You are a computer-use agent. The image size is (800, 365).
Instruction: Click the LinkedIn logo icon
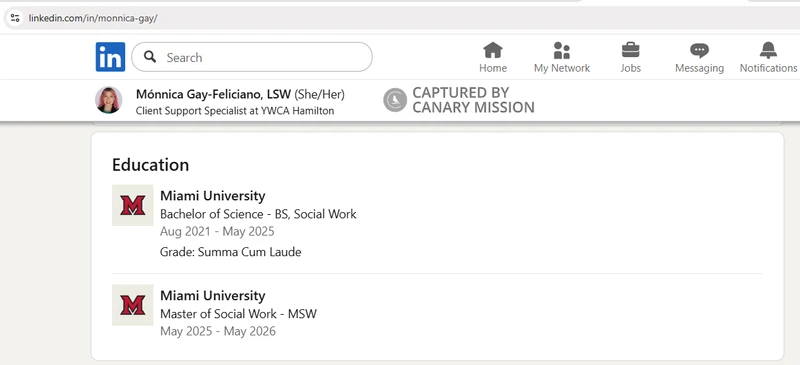point(110,57)
